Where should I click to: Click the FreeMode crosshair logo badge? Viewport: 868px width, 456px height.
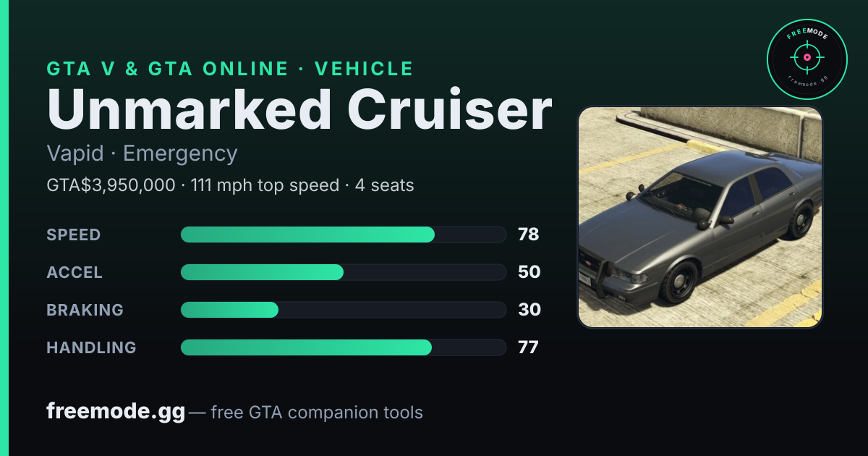807,59
